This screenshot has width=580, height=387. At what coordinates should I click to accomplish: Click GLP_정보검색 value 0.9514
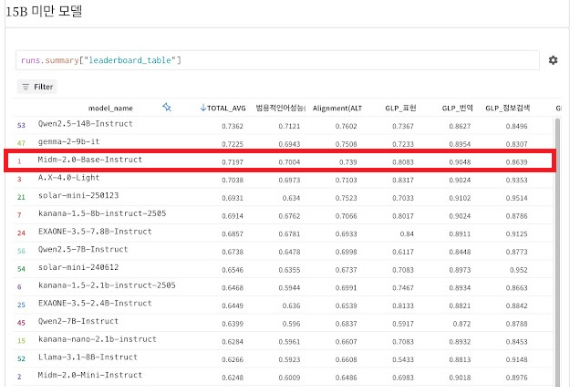tap(516, 198)
